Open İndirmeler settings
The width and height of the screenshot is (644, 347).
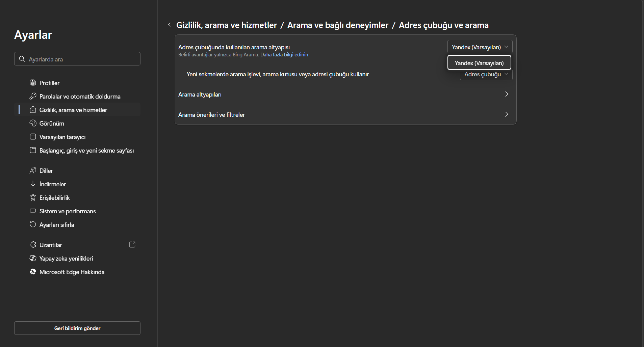click(x=77, y=184)
